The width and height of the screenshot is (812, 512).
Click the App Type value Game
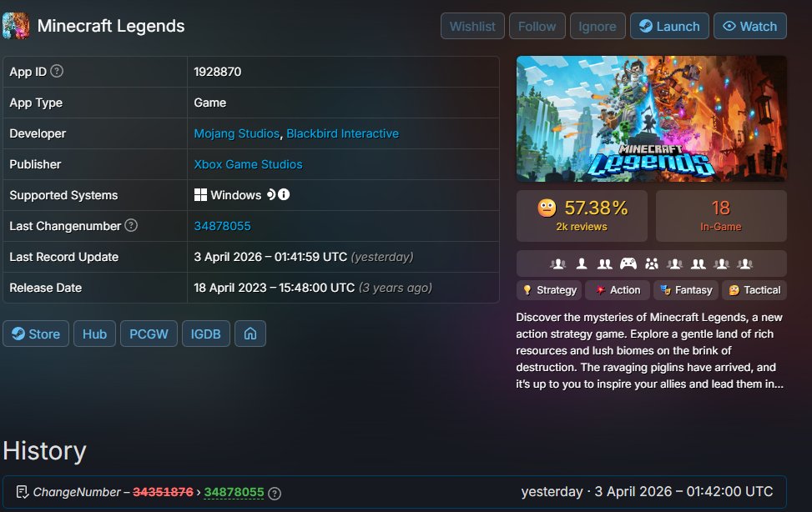209,103
